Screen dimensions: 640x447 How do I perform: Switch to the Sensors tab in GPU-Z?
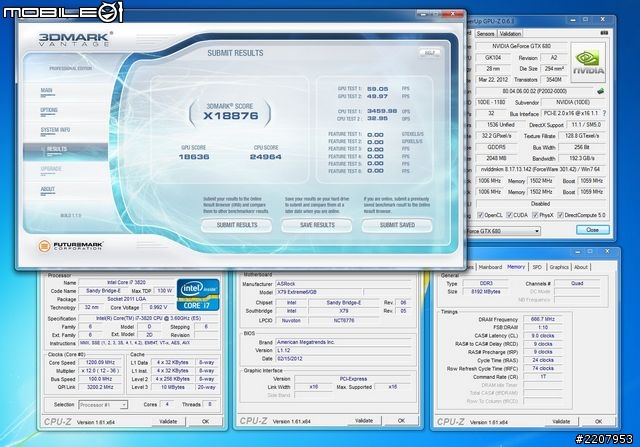point(485,34)
